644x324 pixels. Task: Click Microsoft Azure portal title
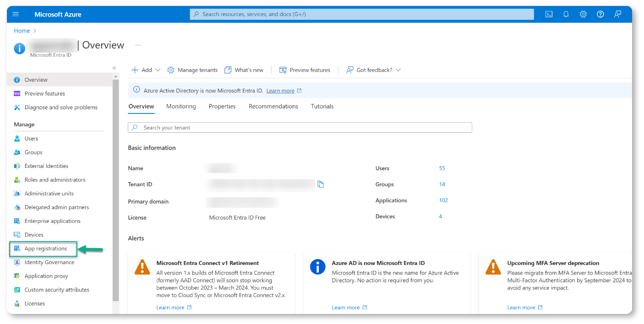(x=58, y=14)
